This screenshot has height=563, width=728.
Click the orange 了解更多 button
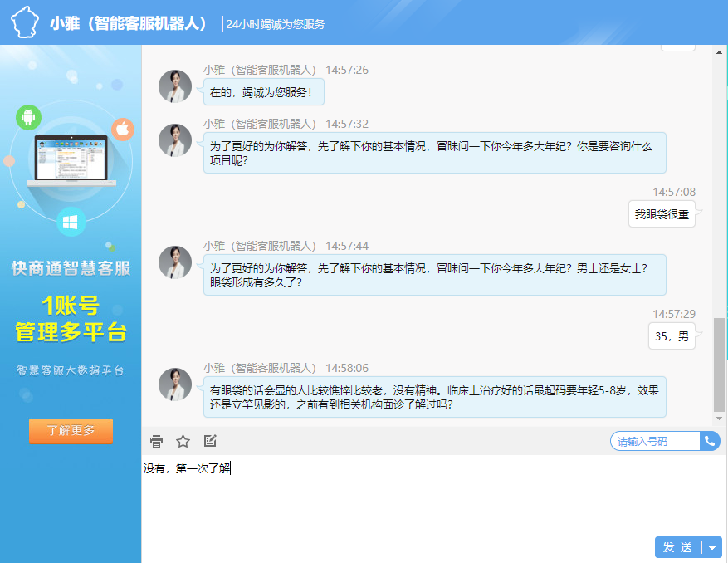(71, 431)
